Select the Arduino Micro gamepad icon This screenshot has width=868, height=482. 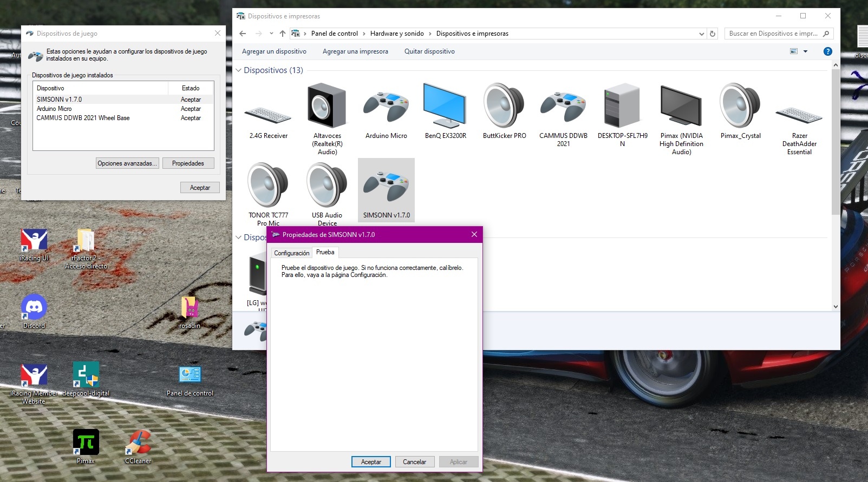click(386, 107)
